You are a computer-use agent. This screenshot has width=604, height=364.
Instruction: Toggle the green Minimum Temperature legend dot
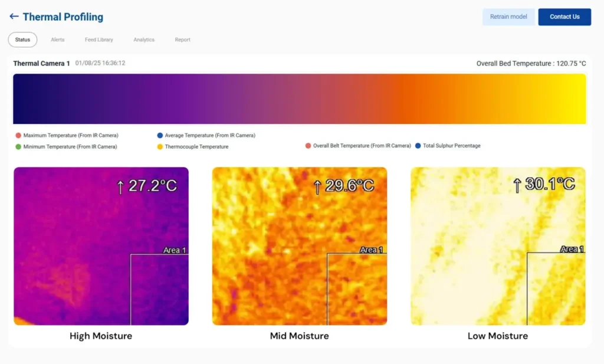(18, 147)
